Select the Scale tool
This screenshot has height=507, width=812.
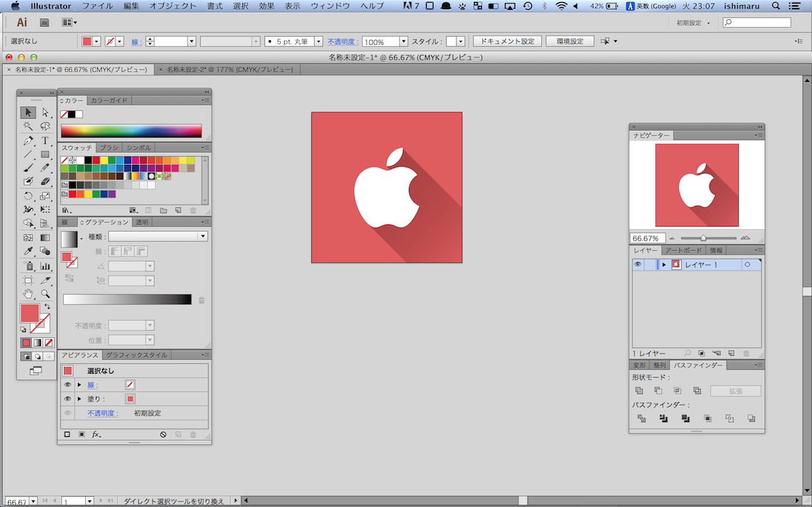pyautogui.click(x=45, y=196)
